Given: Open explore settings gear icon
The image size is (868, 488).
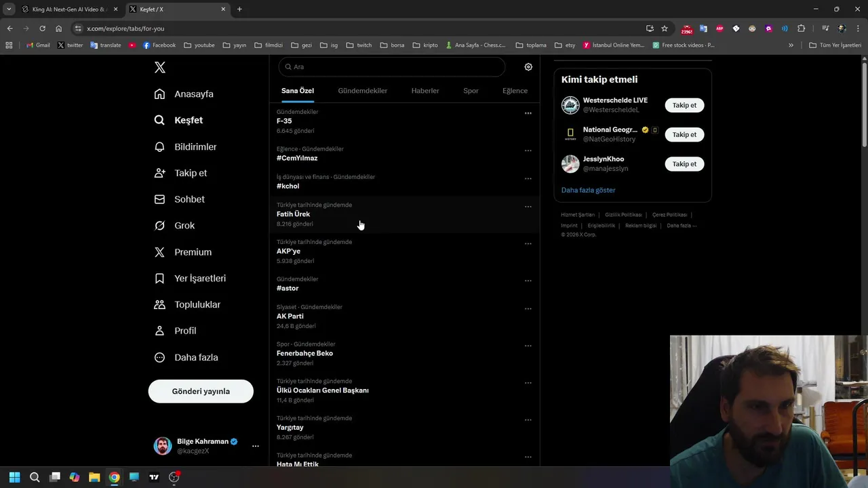Looking at the screenshot, I should [528, 67].
